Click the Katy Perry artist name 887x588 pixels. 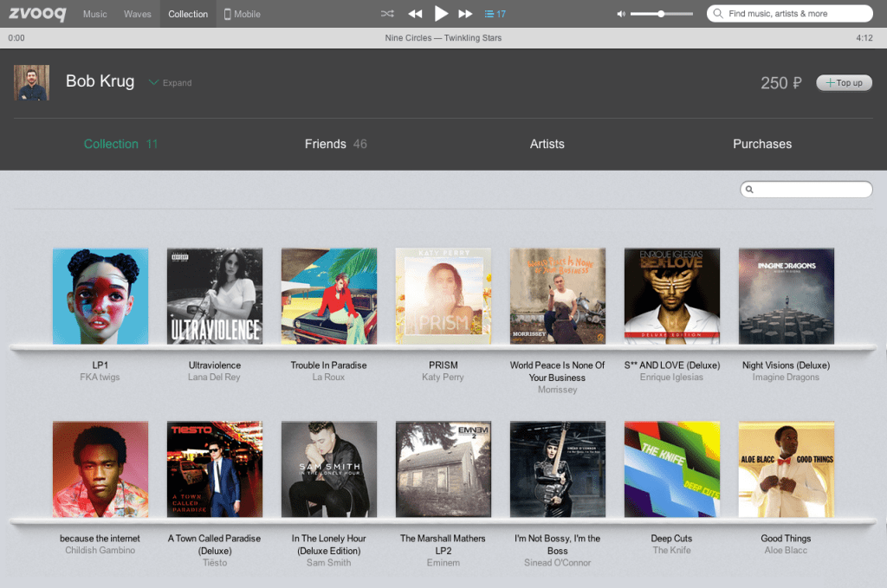pyautogui.click(x=443, y=377)
